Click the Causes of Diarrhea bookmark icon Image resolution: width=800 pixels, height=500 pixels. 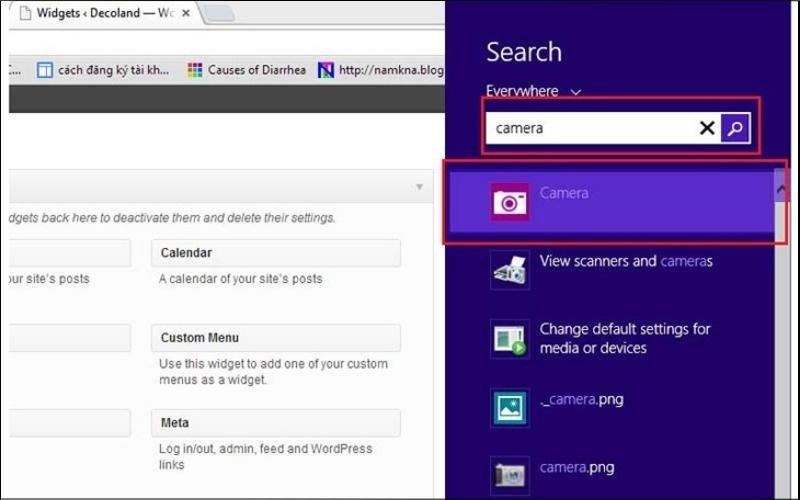coord(195,70)
